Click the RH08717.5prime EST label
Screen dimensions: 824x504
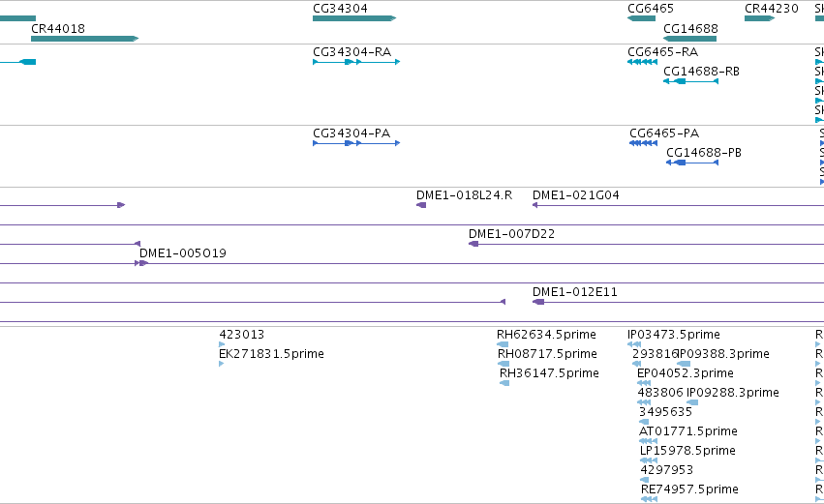(547, 354)
